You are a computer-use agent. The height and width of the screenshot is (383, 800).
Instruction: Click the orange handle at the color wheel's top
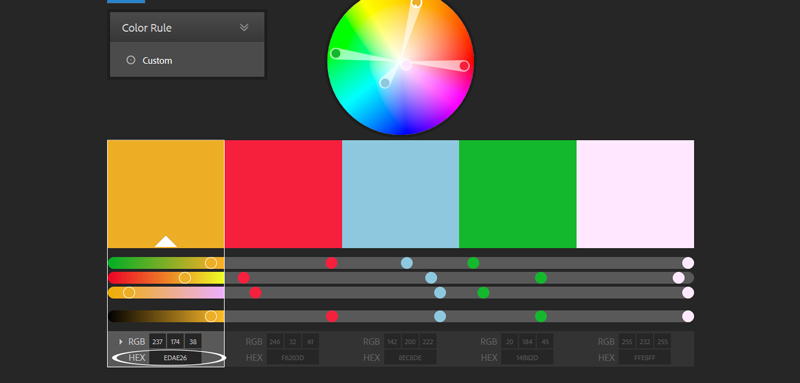(416, 3)
